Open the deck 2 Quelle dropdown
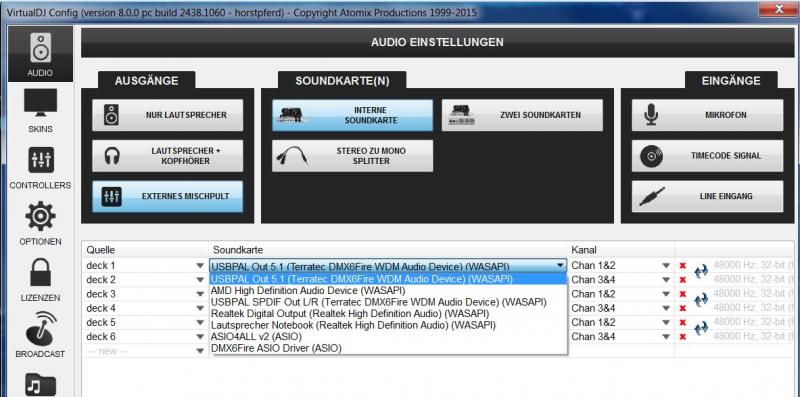The image size is (800, 397). click(199, 280)
